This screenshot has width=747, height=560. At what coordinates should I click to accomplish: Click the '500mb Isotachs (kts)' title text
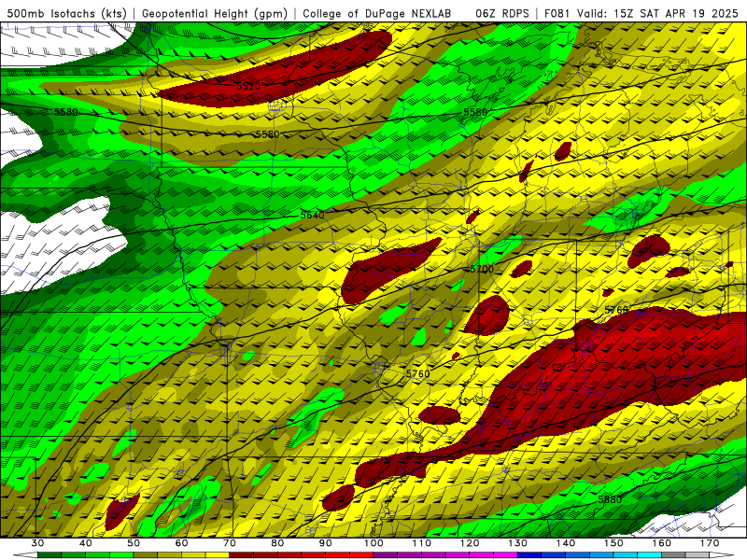point(67,14)
